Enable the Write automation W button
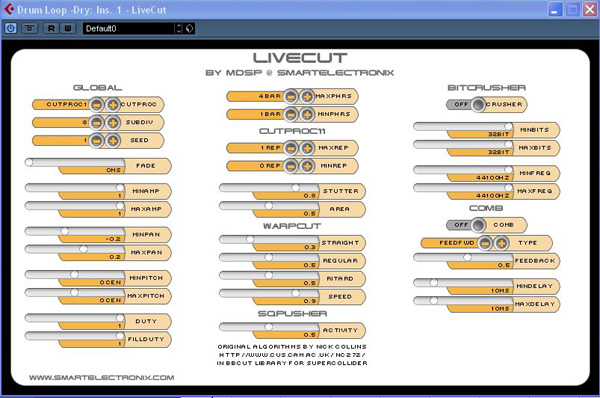Image resolution: width=600 pixels, height=398 pixels. [x=68, y=28]
